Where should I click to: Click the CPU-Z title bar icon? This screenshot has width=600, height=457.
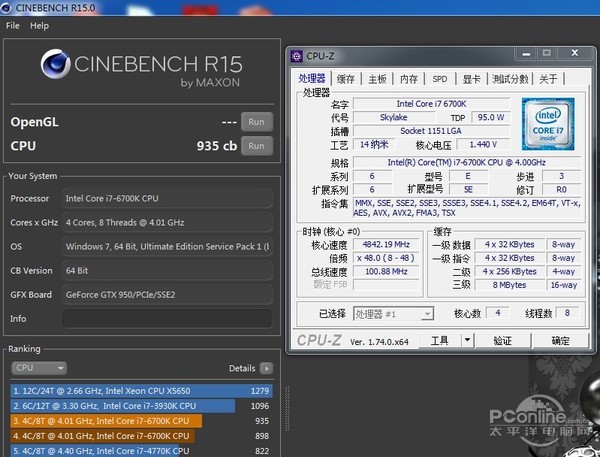tap(297, 56)
